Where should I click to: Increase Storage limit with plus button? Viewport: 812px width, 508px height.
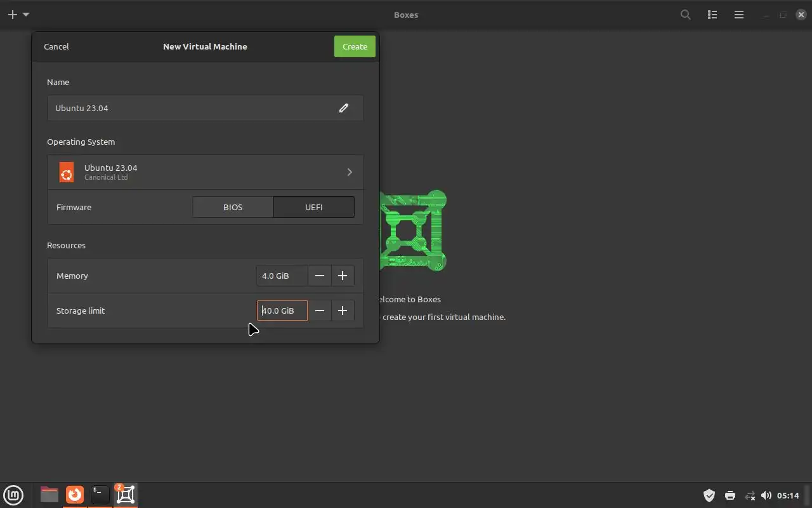click(343, 311)
